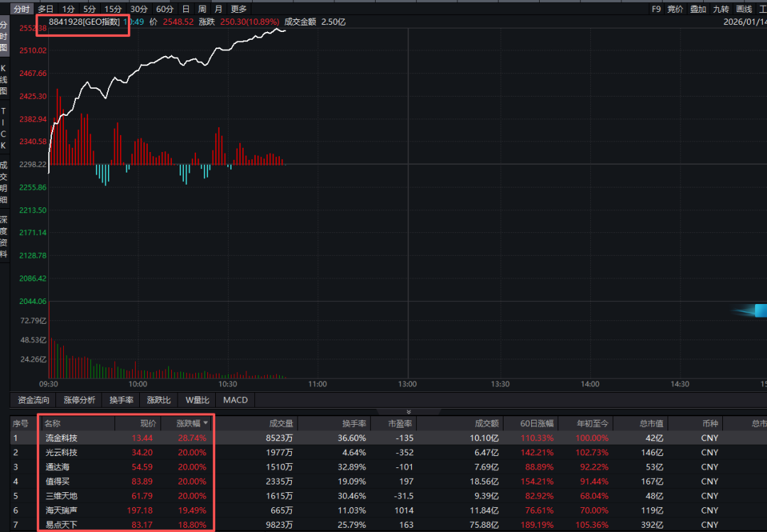Toggle the 成交明细 side panel
Screen dimensions: 767x532
pos(4,182)
